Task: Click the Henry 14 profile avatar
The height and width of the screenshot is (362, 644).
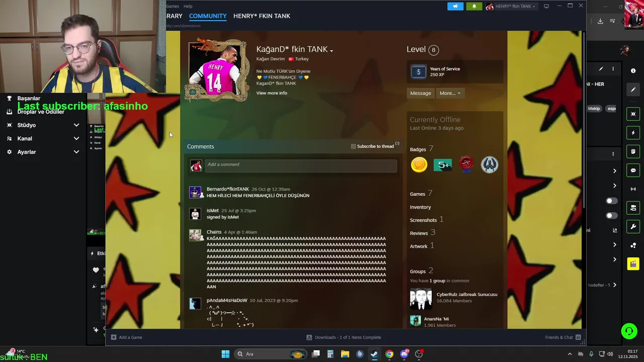Action: [217, 70]
